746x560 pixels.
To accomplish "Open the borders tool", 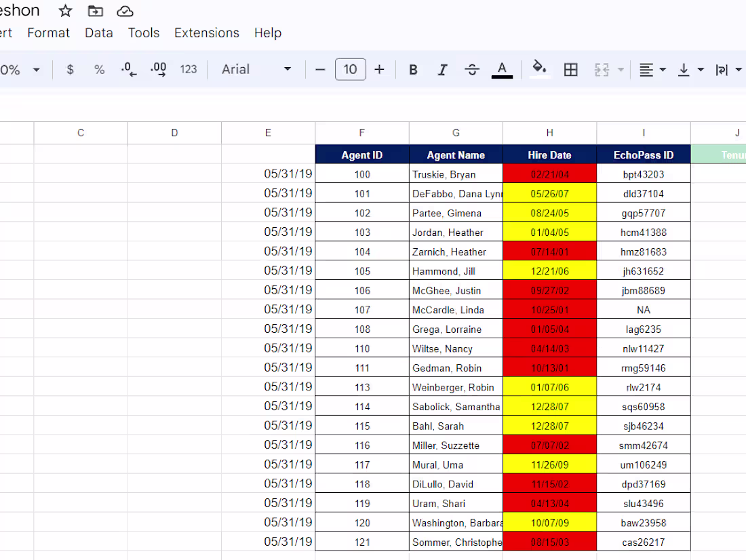I will (570, 70).
